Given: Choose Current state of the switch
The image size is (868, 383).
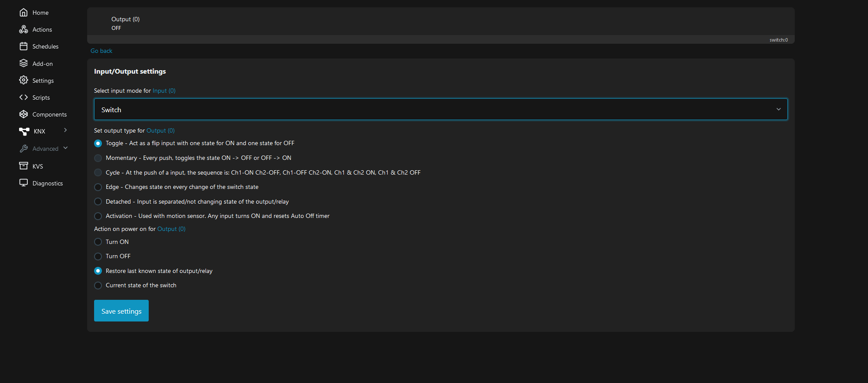Looking at the screenshot, I should click(98, 286).
